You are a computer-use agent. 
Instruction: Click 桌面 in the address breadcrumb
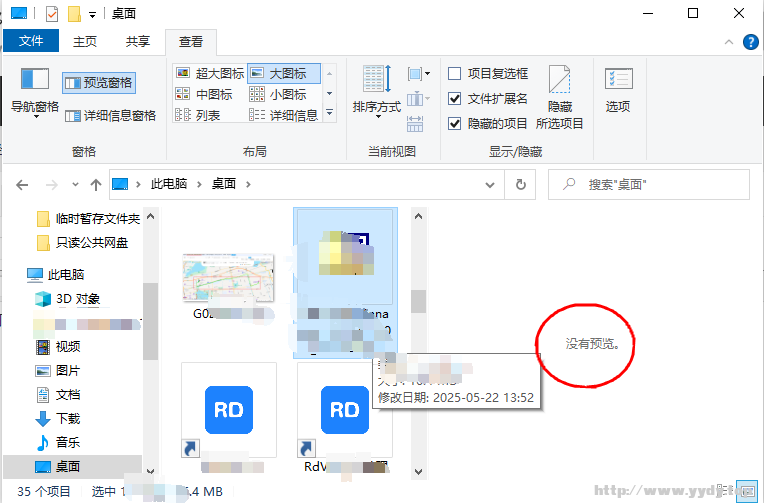(224, 184)
